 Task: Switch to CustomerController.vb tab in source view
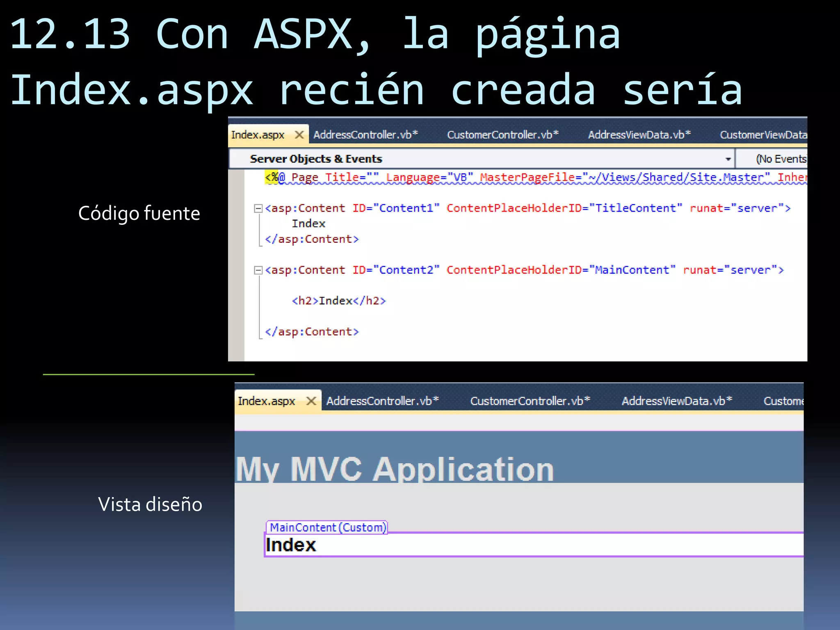click(x=502, y=135)
